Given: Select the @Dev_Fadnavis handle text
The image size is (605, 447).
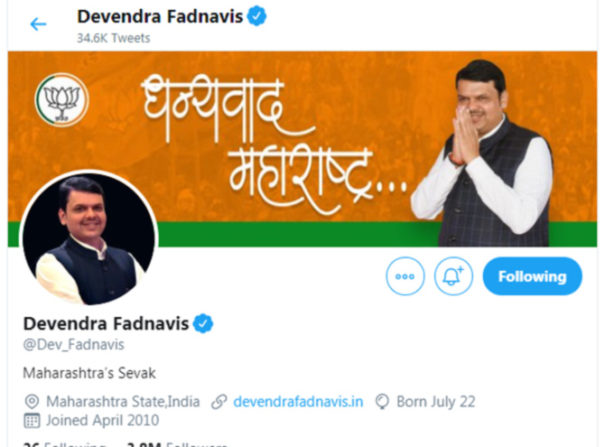Looking at the screenshot, I should tap(74, 344).
